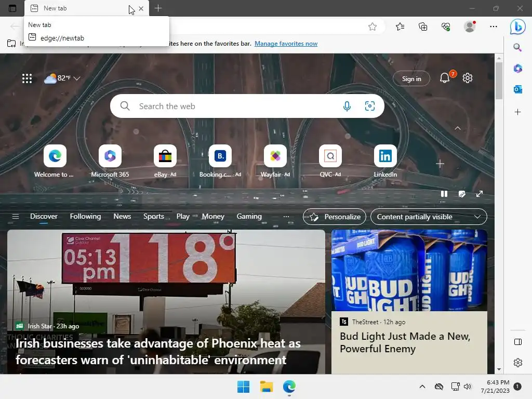
Task: Click scrollbar down arrow
Action: point(499,369)
